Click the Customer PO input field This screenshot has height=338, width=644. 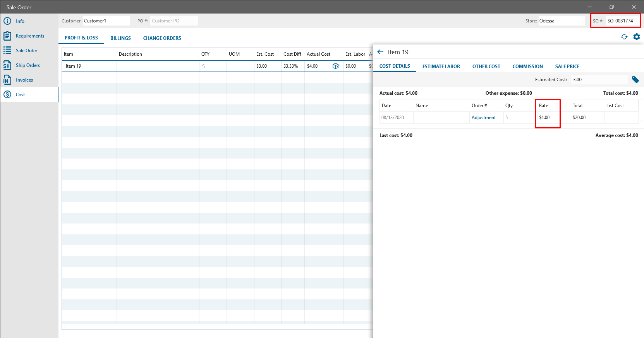pyautogui.click(x=173, y=21)
